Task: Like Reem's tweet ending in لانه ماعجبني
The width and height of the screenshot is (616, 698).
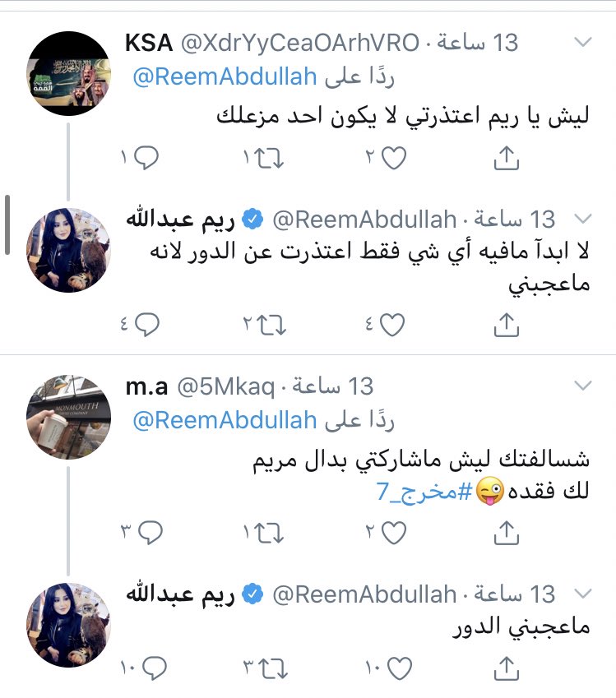Action: (391, 326)
